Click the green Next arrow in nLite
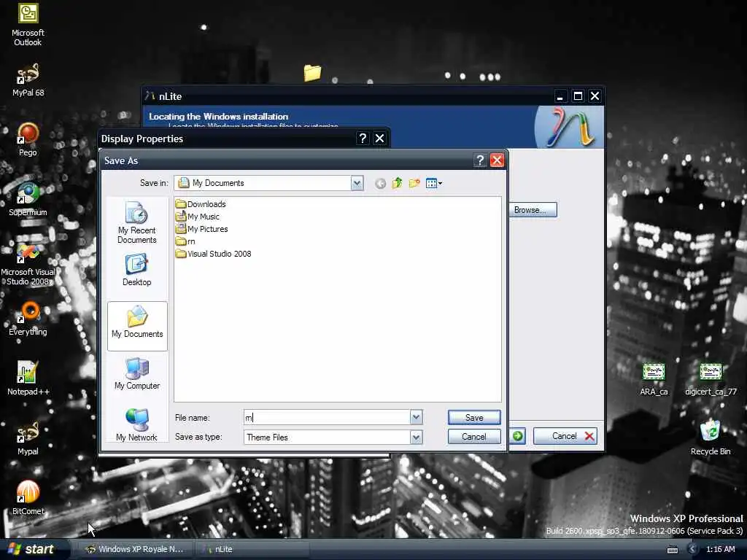 coord(518,436)
